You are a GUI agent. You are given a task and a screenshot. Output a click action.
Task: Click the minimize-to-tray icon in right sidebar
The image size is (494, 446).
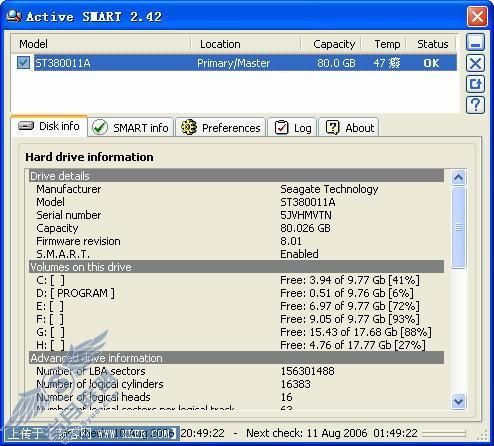click(x=475, y=42)
